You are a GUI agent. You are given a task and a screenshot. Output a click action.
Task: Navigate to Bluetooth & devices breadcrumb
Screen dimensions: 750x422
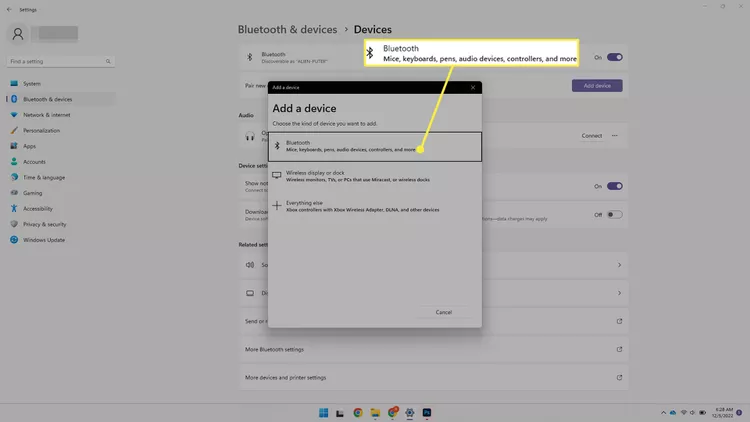point(287,29)
